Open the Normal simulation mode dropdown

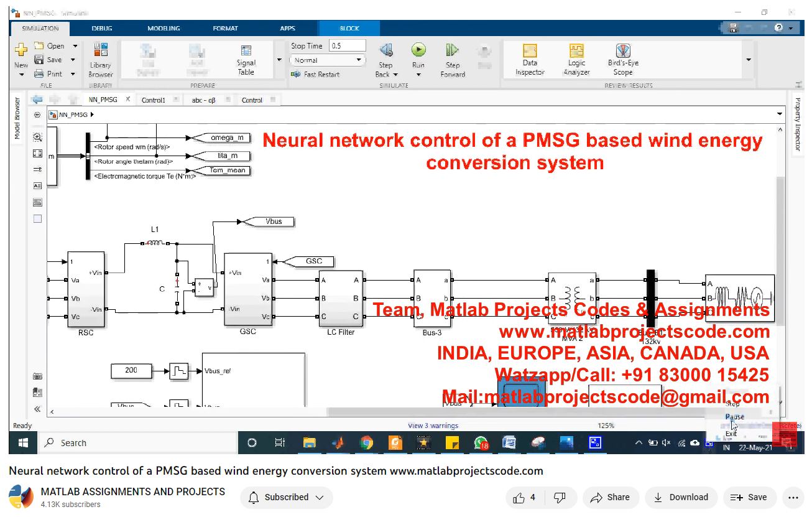(327, 60)
